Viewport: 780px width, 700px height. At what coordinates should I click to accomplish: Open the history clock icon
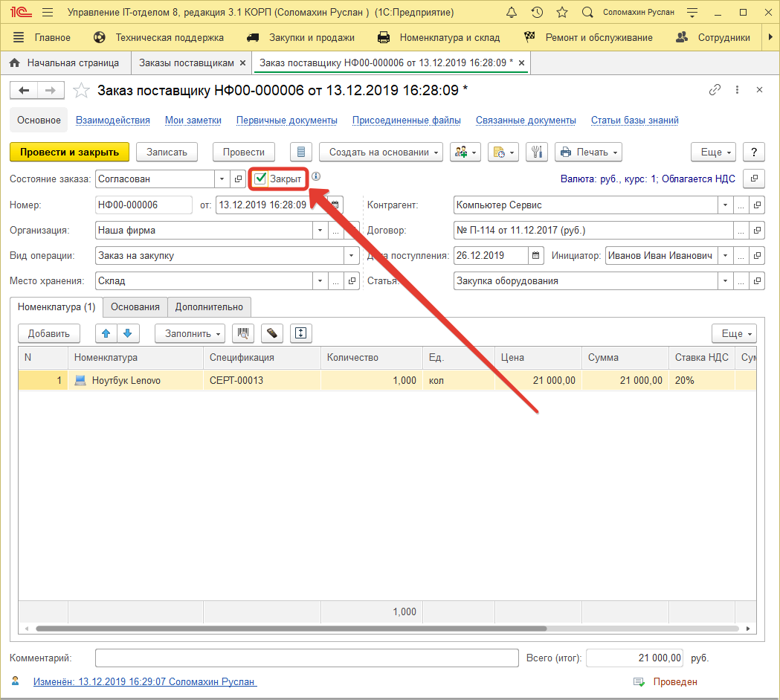536,13
